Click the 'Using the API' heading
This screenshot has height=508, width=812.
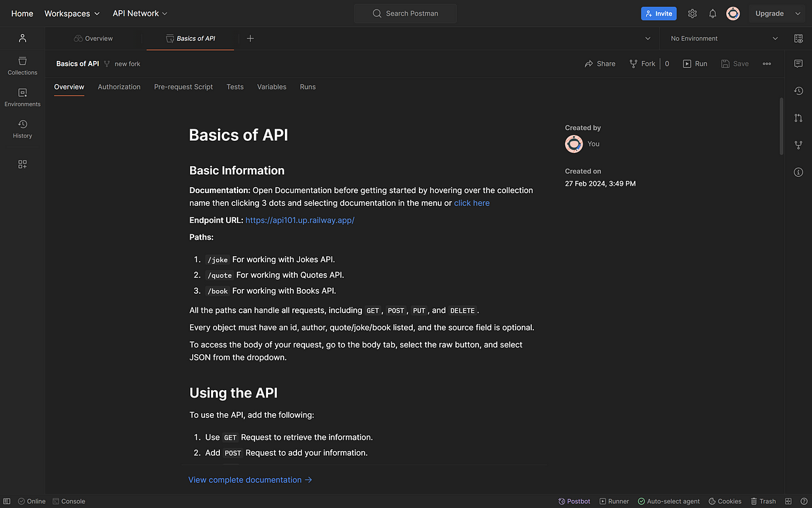click(x=233, y=393)
